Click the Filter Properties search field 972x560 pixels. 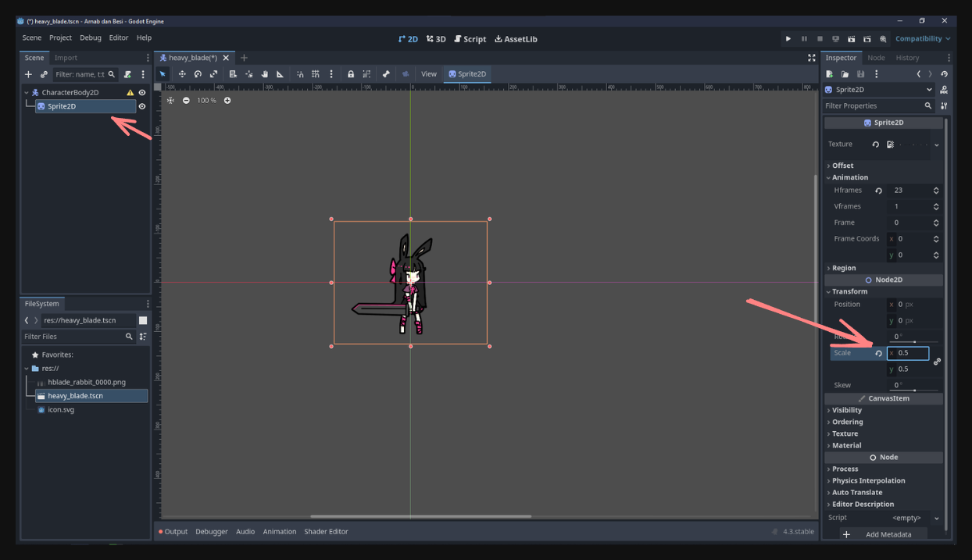[x=879, y=105]
